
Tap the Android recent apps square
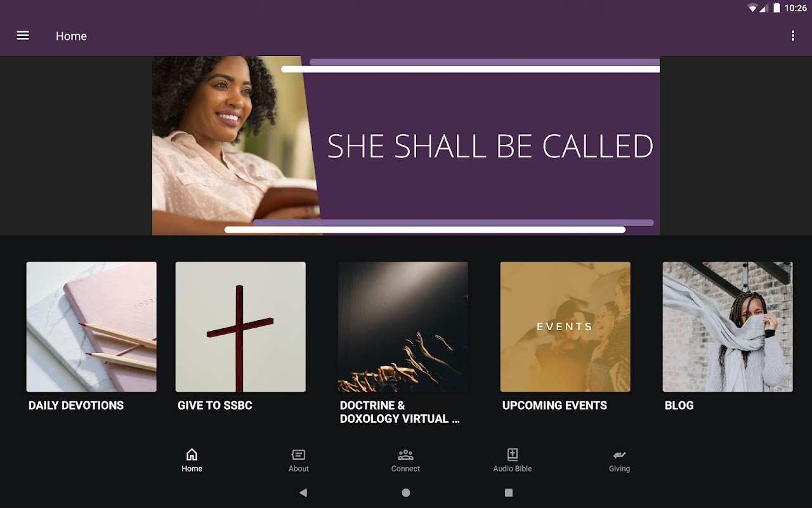[x=508, y=493]
